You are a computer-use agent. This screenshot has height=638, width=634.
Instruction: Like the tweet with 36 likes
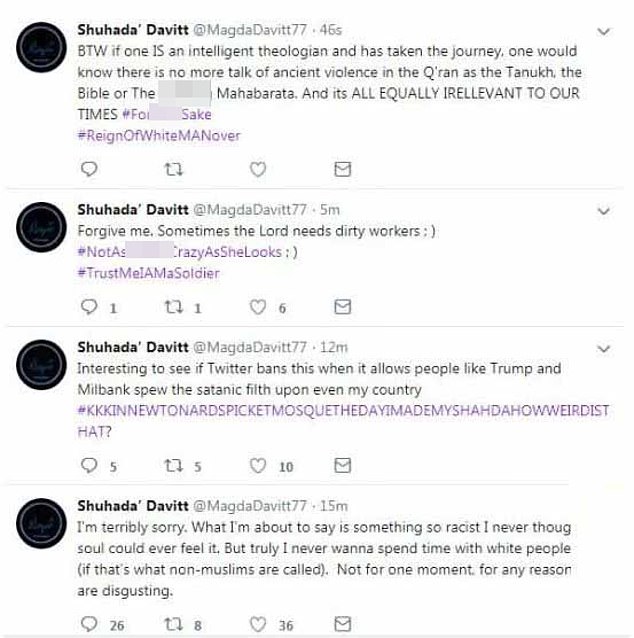pos(259,625)
